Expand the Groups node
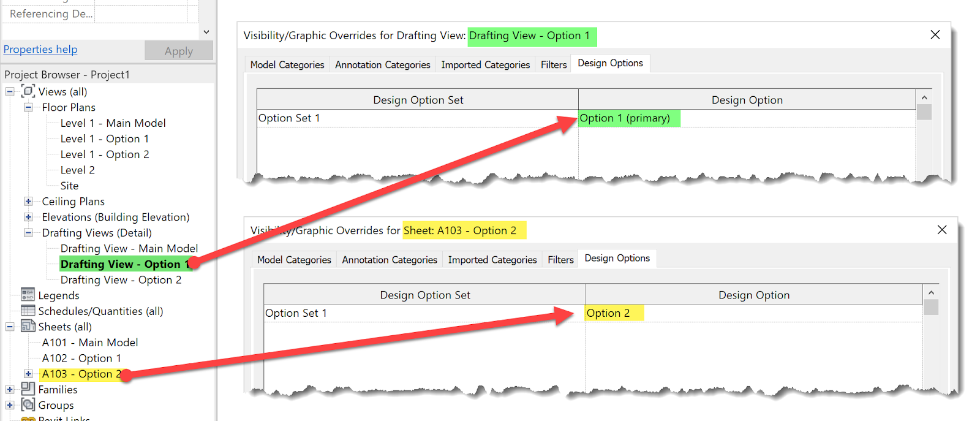980x421 pixels. (10, 405)
